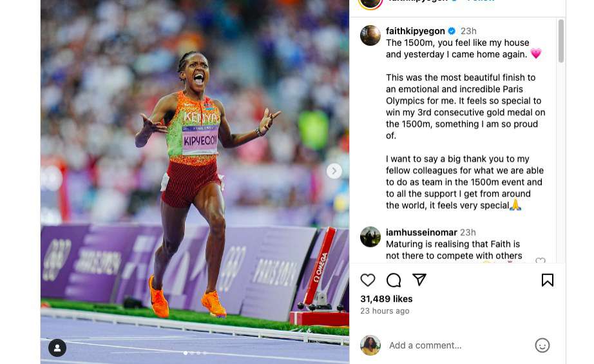Image resolution: width=594 pixels, height=364 pixels.
Task: Like the post with the heart icon
Action: click(x=367, y=280)
